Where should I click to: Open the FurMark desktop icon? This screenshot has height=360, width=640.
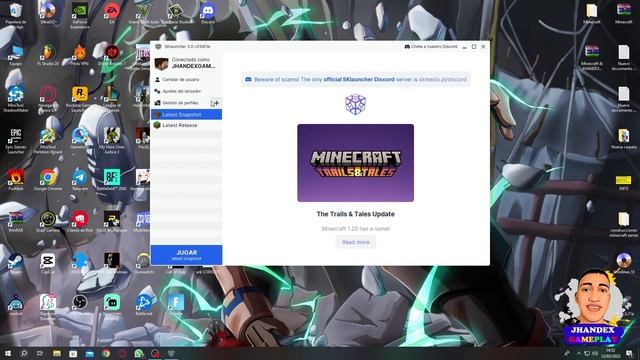click(16, 180)
